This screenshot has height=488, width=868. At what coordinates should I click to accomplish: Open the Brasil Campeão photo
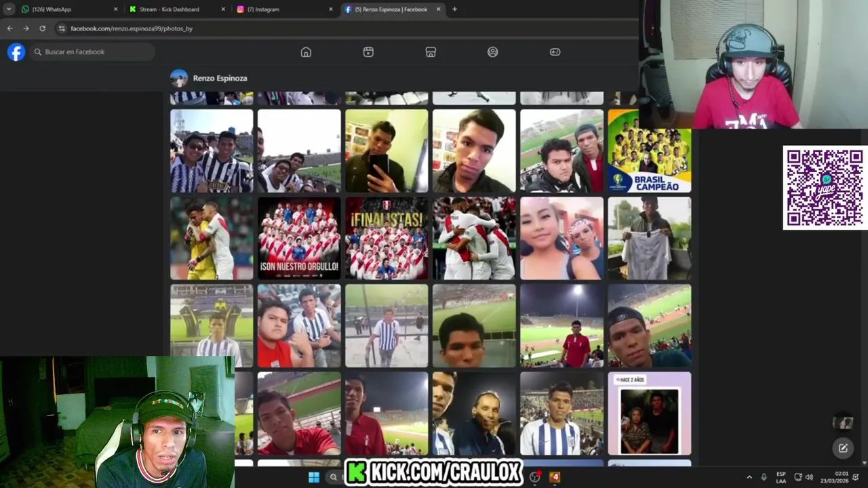click(650, 151)
